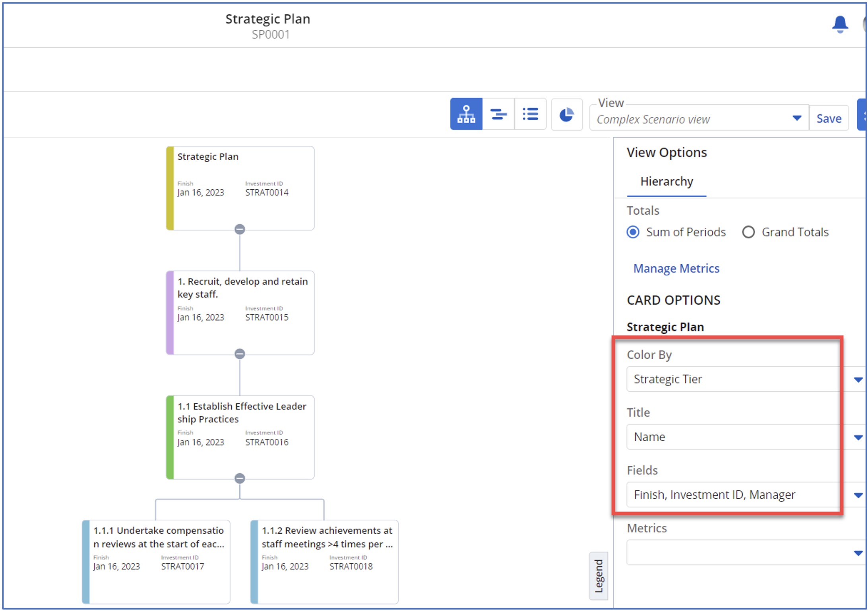
Task: Open the Fields dropdown
Action: (746, 495)
